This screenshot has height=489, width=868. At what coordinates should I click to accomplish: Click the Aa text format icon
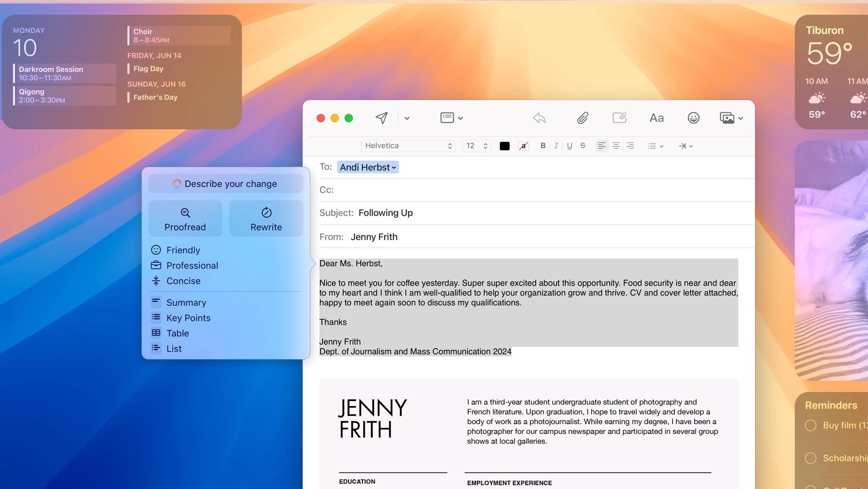coord(656,118)
